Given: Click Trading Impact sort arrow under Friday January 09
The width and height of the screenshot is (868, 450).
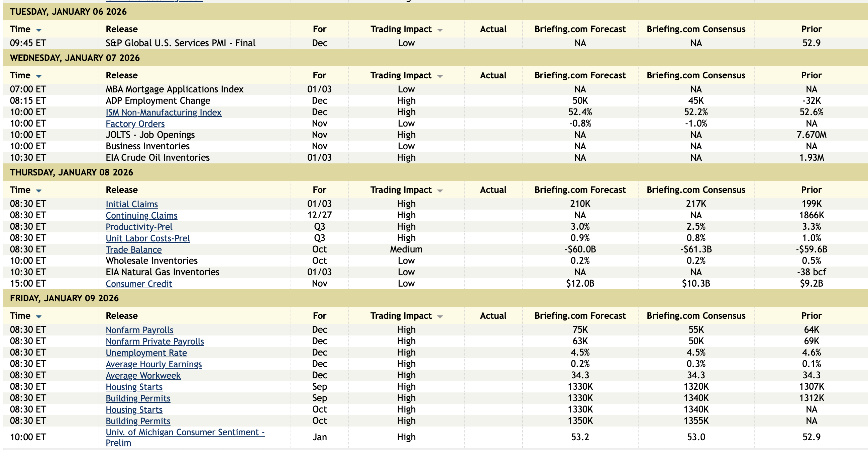Looking at the screenshot, I should [440, 316].
